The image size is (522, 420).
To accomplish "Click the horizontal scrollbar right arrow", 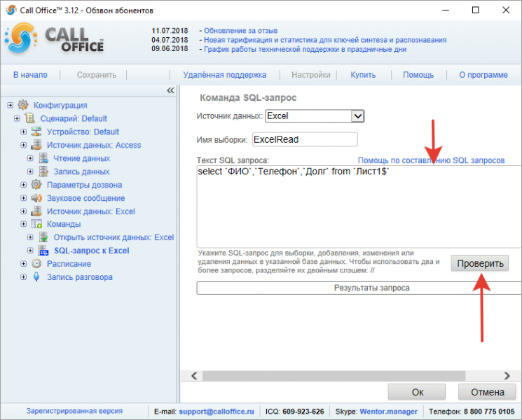I will tap(507, 376).
